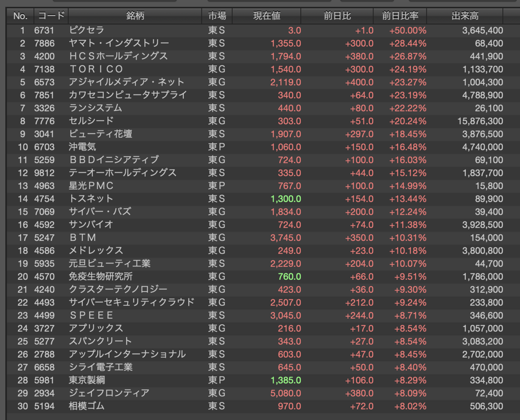Sort by the 出来高 column header
This screenshot has width=520, height=420.
coord(465,16)
